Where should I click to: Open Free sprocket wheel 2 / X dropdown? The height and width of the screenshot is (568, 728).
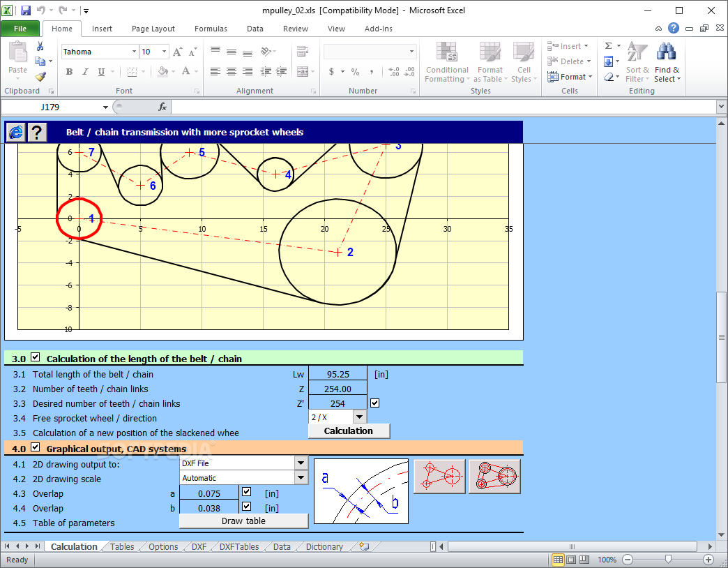(x=359, y=417)
